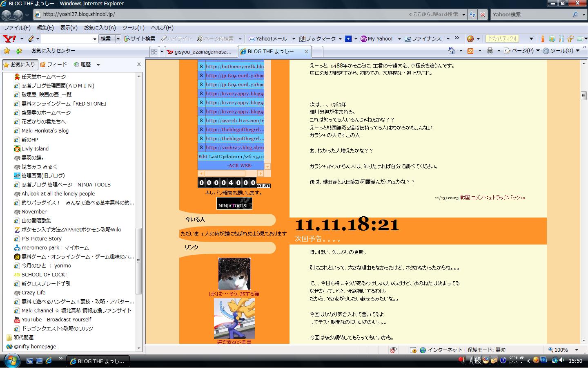The width and height of the screenshot is (588, 368).
Task: Open the 履歴 dropdown arrow in favorites pane
Action: coord(98,65)
